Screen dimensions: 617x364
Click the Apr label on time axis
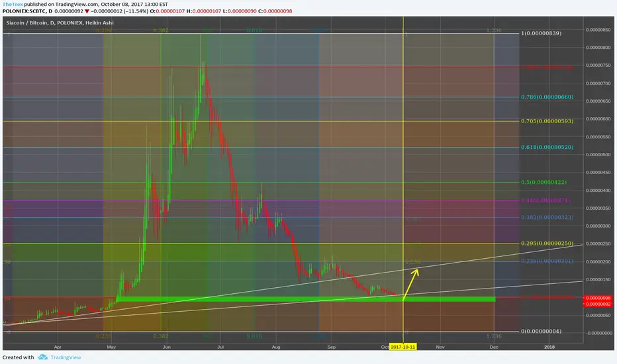tap(58, 347)
